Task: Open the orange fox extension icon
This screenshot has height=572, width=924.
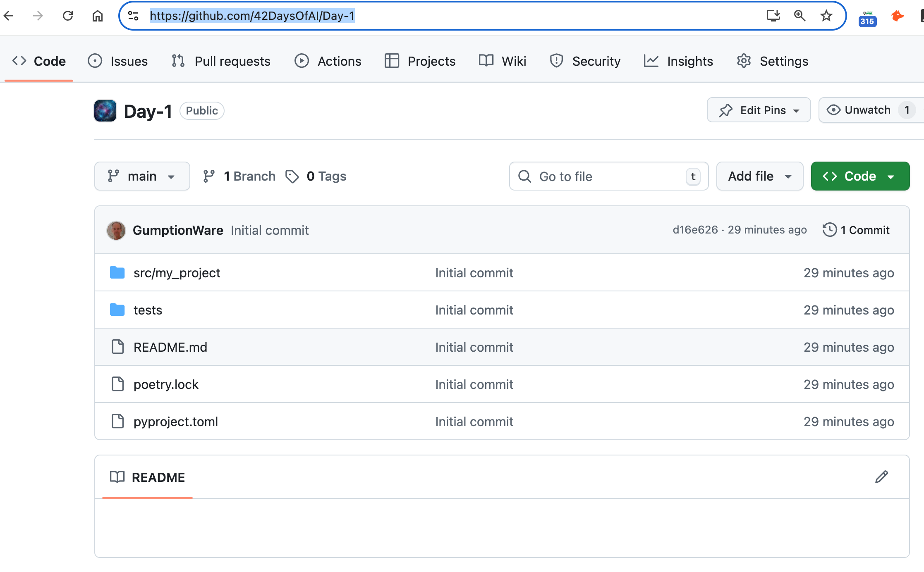Action: [897, 16]
